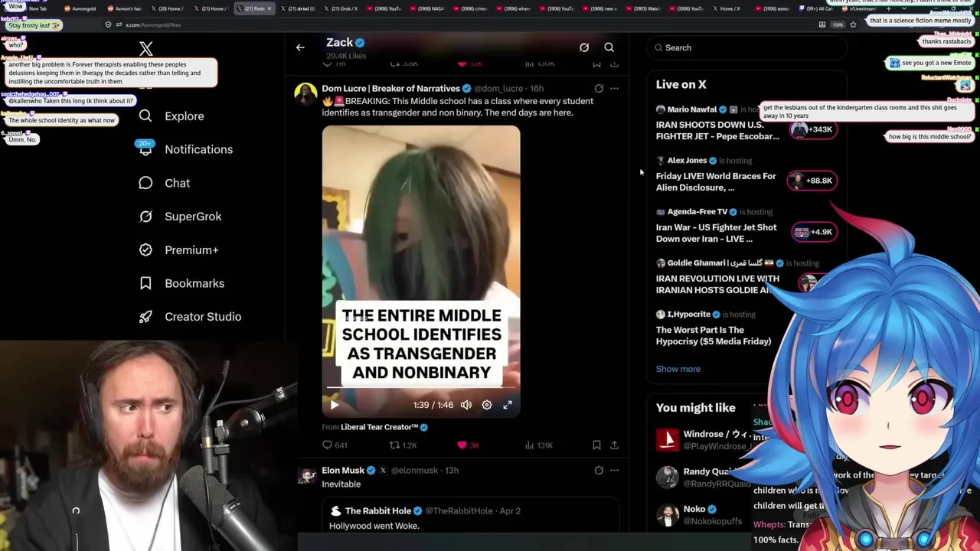
Task: Open Alex Jones Friday LIVE broadcast
Action: (x=716, y=181)
